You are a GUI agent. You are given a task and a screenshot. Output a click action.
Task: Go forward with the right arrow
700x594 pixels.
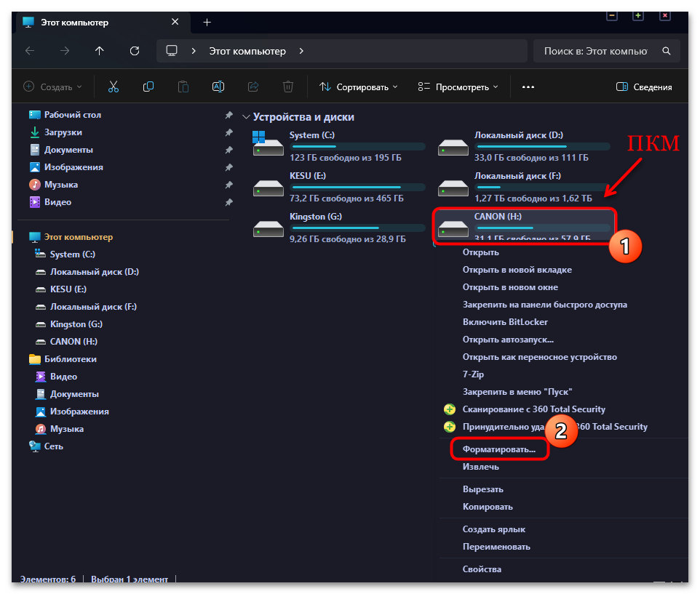click(65, 51)
